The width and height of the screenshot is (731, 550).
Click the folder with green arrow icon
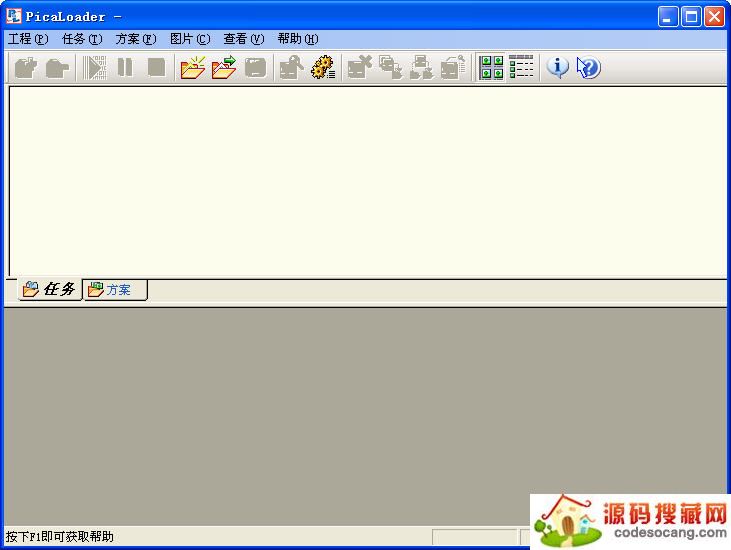pos(224,68)
